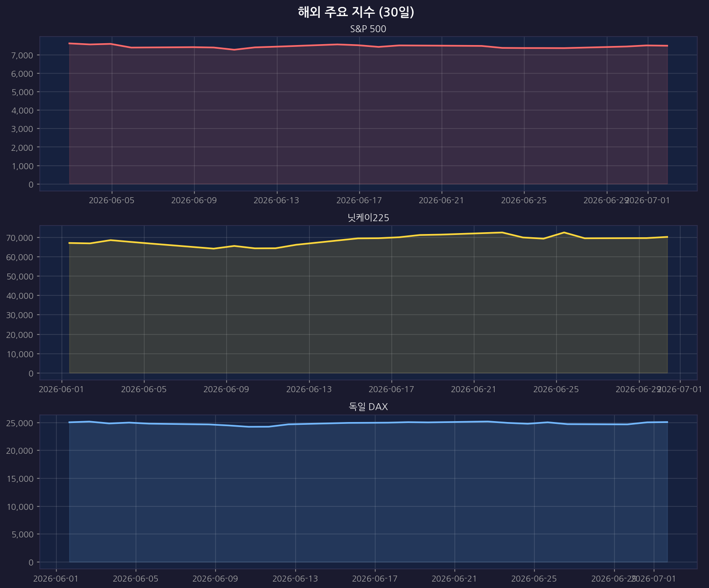Image resolution: width=709 pixels, height=588 pixels.
Task: Select the 6,000 label on the S&P 500 axis
Action: click(22, 74)
